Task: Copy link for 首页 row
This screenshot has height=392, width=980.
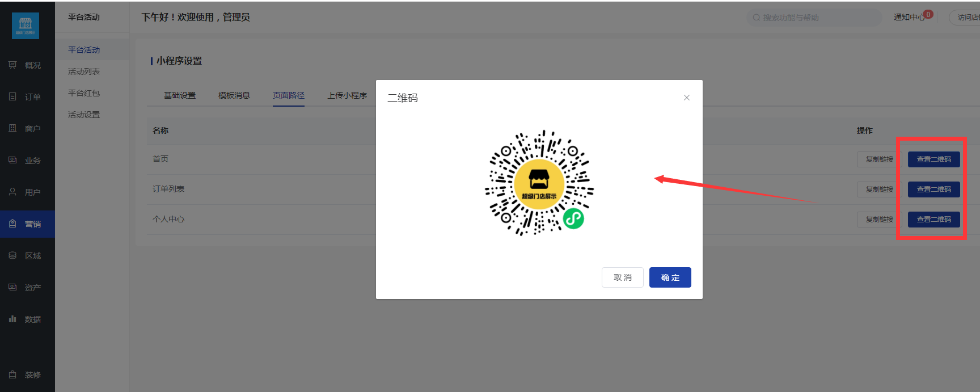Action: click(879, 159)
